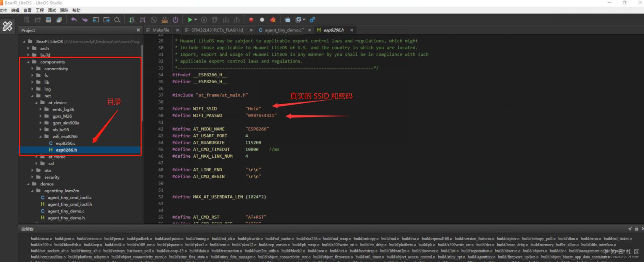Click the stop build circle-slash icon
644x262 pixels.
(x=154, y=20)
